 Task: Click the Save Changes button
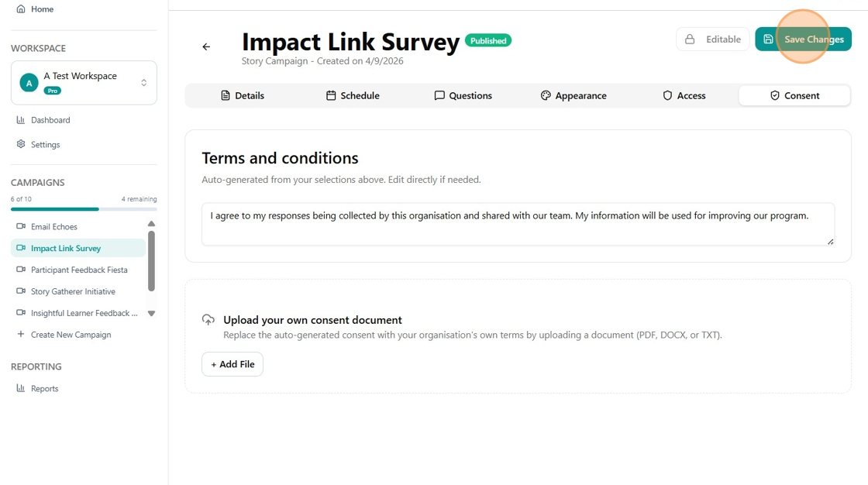(x=803, y=40)
